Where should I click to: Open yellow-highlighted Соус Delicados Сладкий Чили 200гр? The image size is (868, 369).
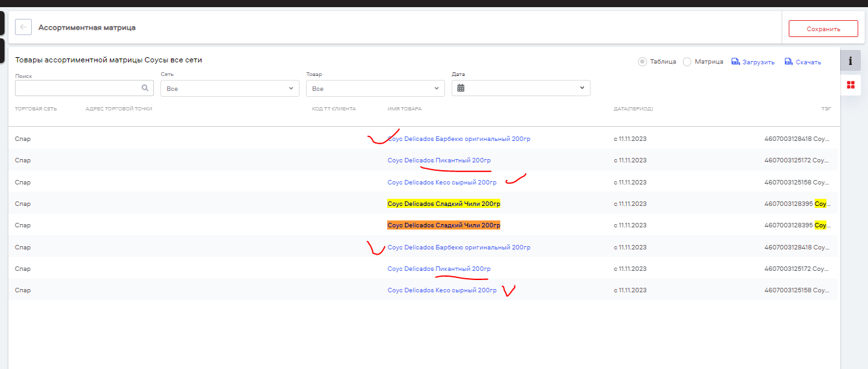444,203
